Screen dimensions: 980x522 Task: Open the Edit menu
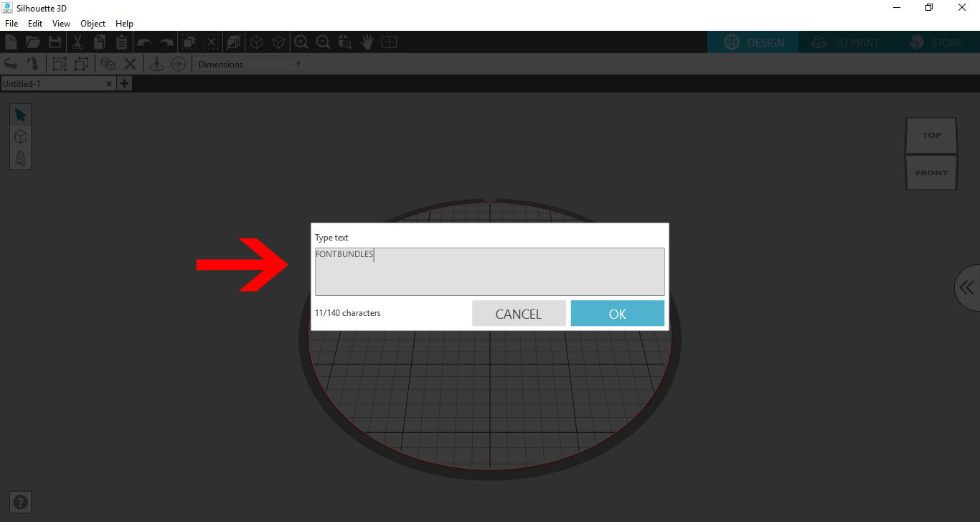tap(35, 24)
